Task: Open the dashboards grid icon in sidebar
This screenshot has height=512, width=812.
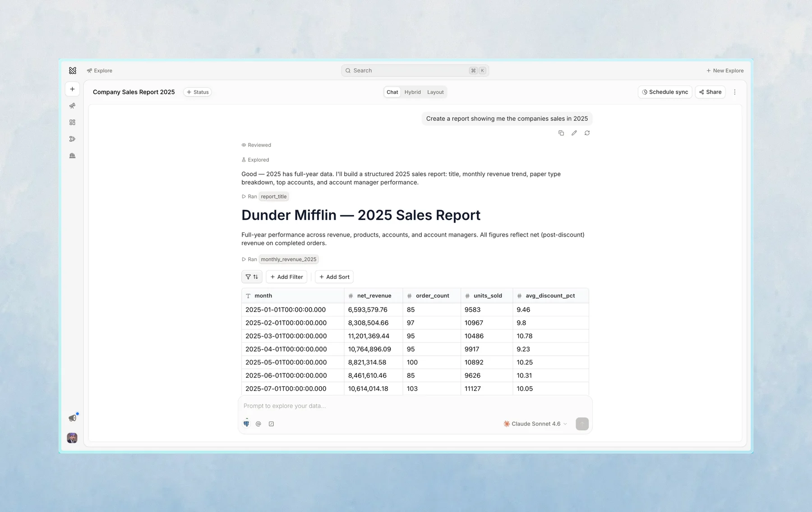Action: click(72, 123)
